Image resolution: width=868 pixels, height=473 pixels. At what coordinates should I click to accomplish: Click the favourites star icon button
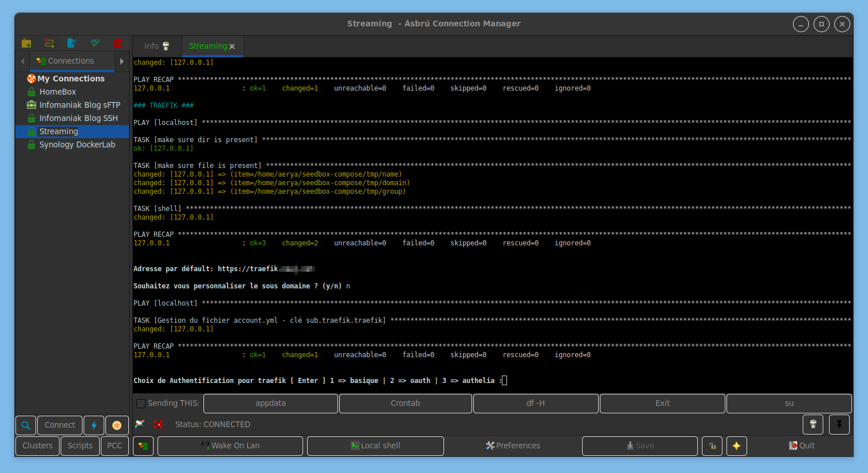117,425
